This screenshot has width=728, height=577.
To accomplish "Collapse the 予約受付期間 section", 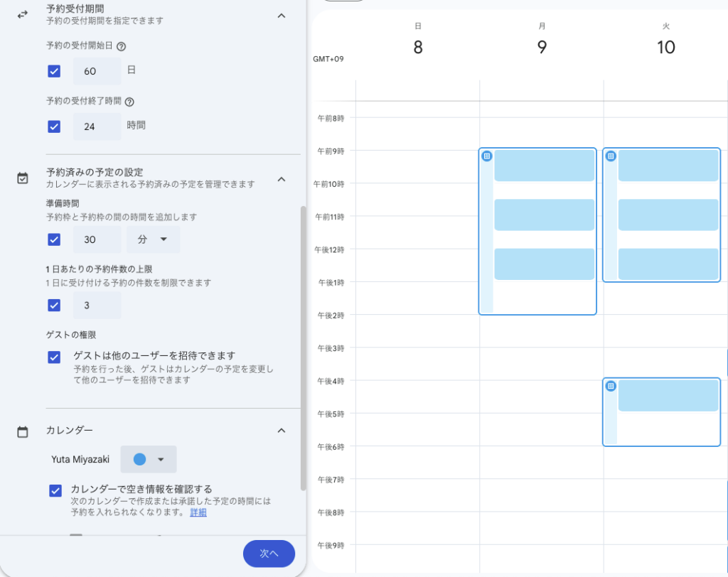I will [282, 16].
